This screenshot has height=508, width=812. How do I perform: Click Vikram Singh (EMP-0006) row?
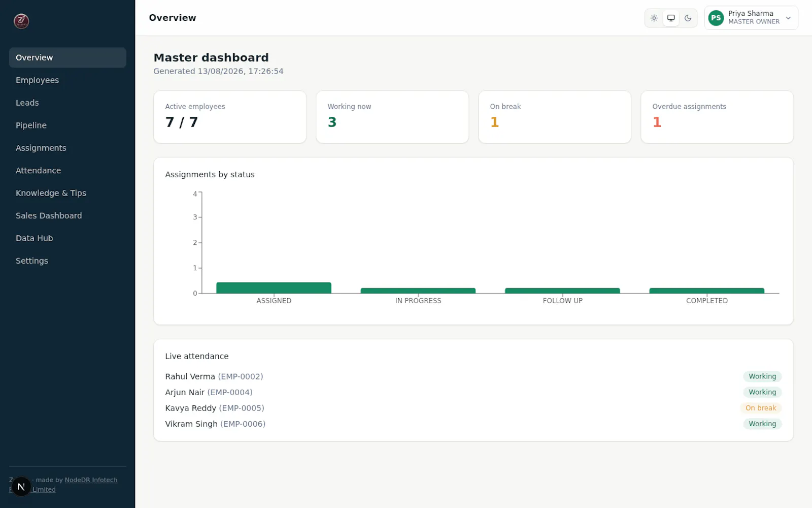point(473,424)
